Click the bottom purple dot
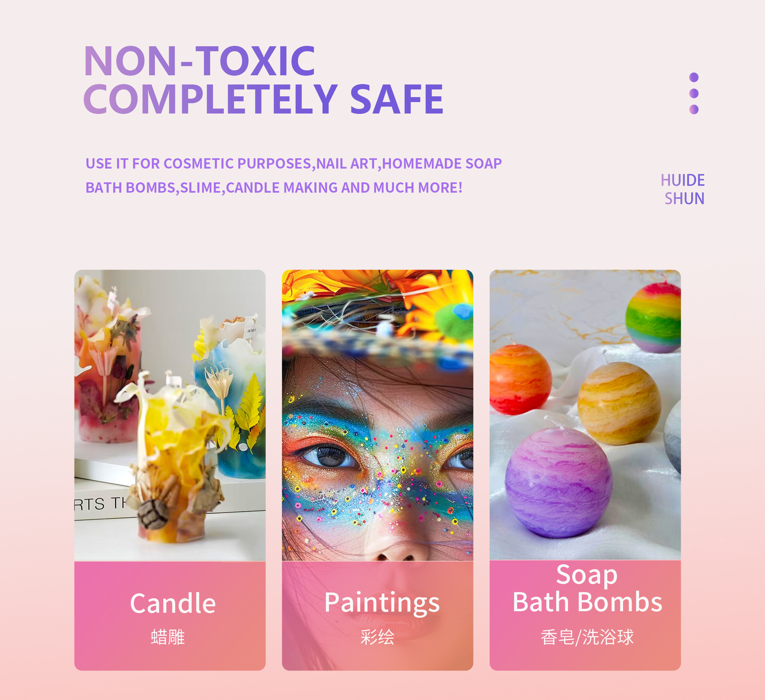Viewport: 765px width, 700px height. tap(694, 109)
